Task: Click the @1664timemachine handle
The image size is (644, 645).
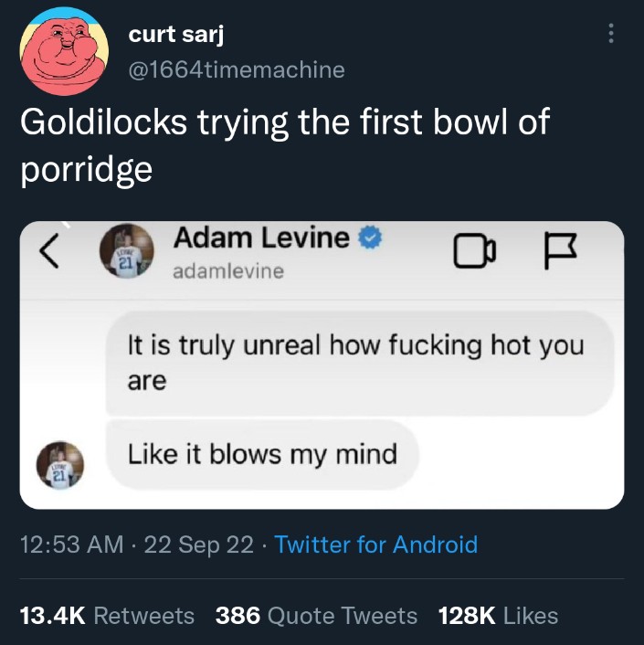Action: coord(237,69)
